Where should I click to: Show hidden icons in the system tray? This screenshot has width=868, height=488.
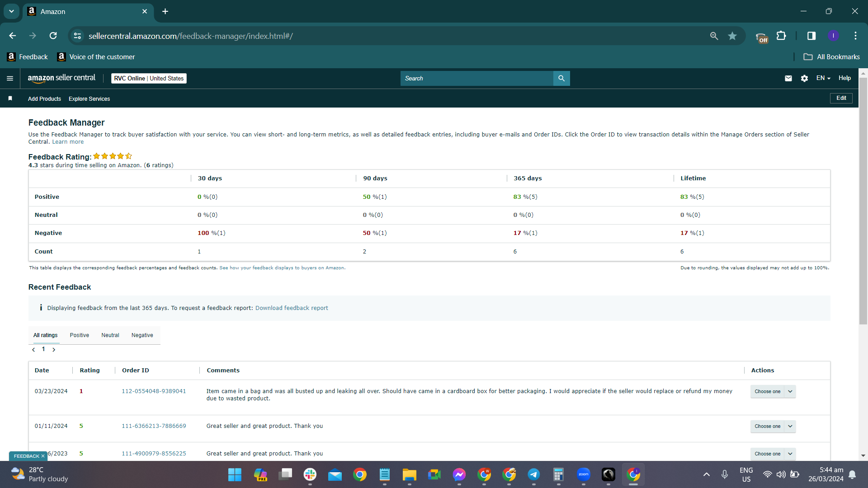(x=707, y=474)
